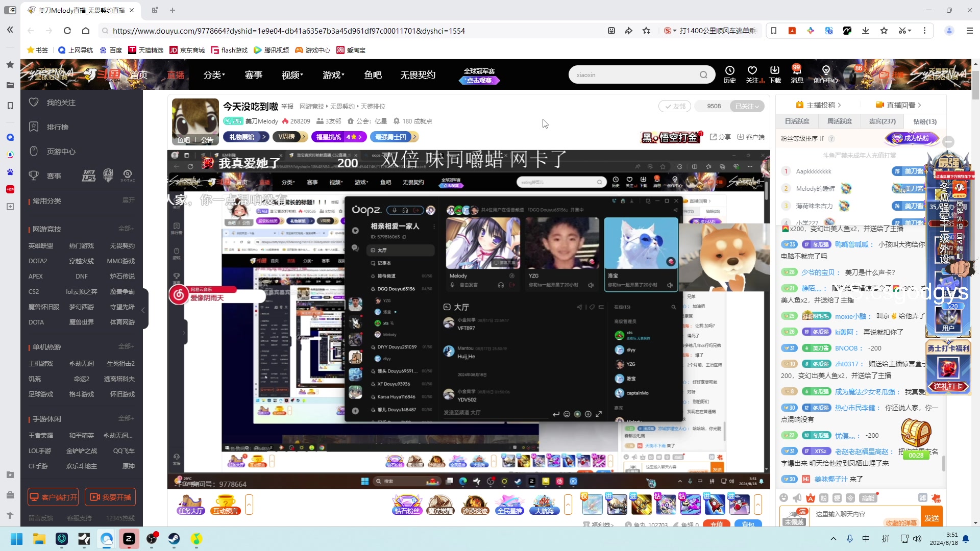Expand 全部 next to 单机热游
Screen dimensions: 980x551
126,346
